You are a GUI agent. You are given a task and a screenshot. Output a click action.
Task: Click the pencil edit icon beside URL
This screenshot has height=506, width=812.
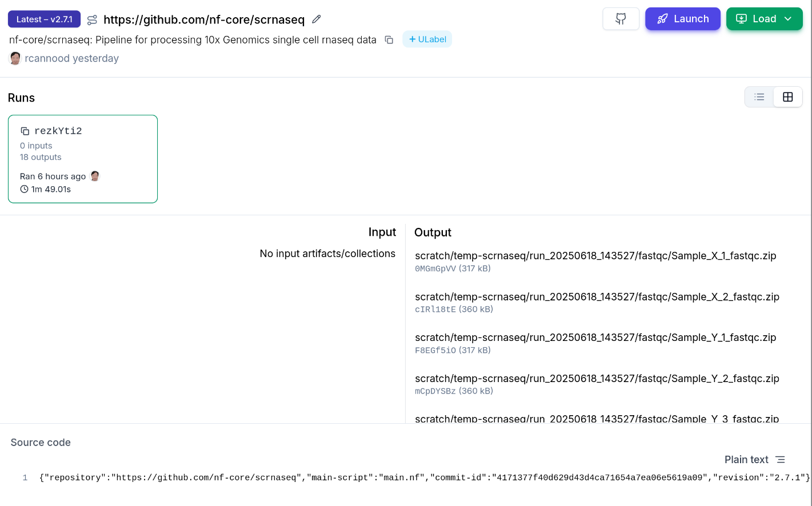(317, 19)
